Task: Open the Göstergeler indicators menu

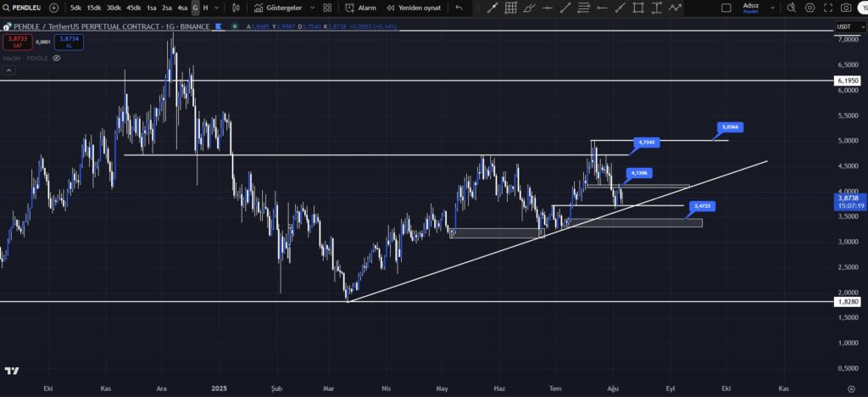Action: click(x=285, y=8)
